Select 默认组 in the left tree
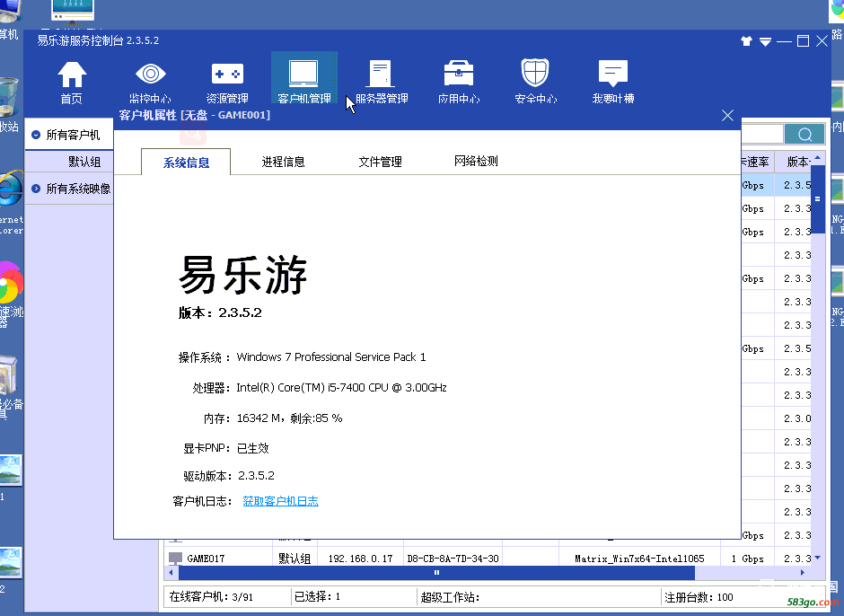The width and height of the screenshot is (844, 616). (84, 162)
